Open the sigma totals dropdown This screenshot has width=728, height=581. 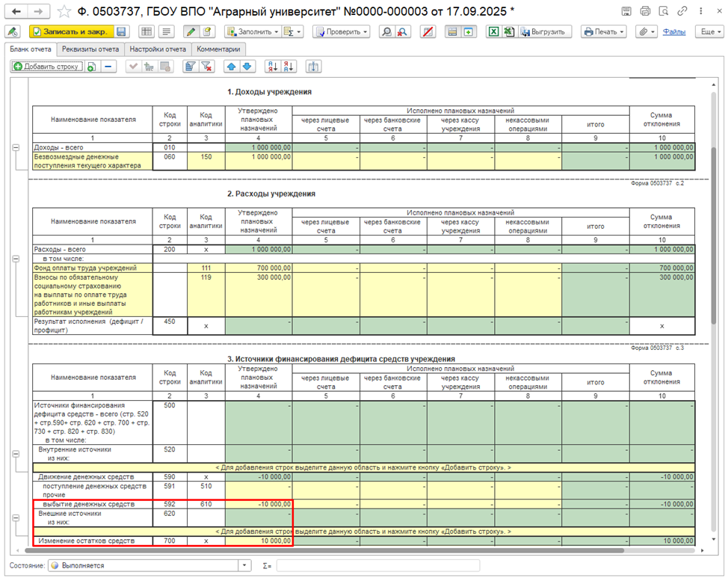(292, 31)
